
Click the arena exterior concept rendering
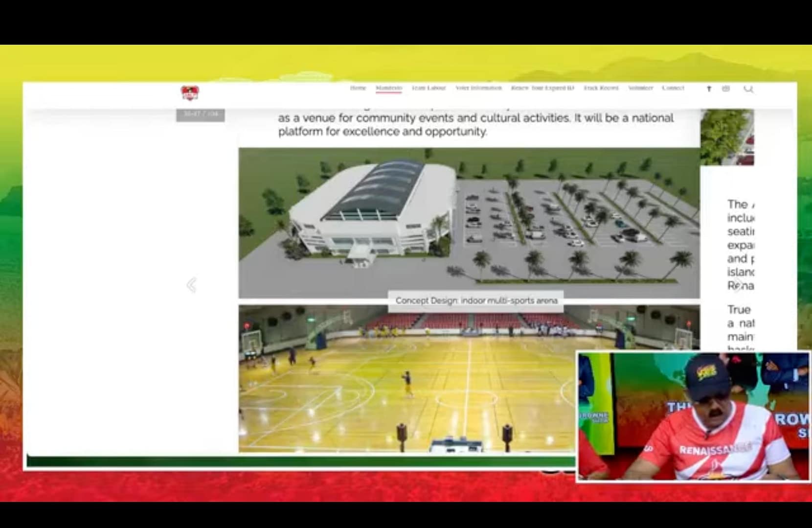pyautogui.click(x=469, y=223)
